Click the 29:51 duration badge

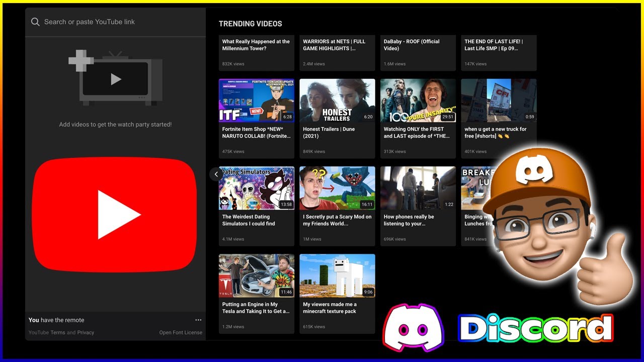coord(447,117)
